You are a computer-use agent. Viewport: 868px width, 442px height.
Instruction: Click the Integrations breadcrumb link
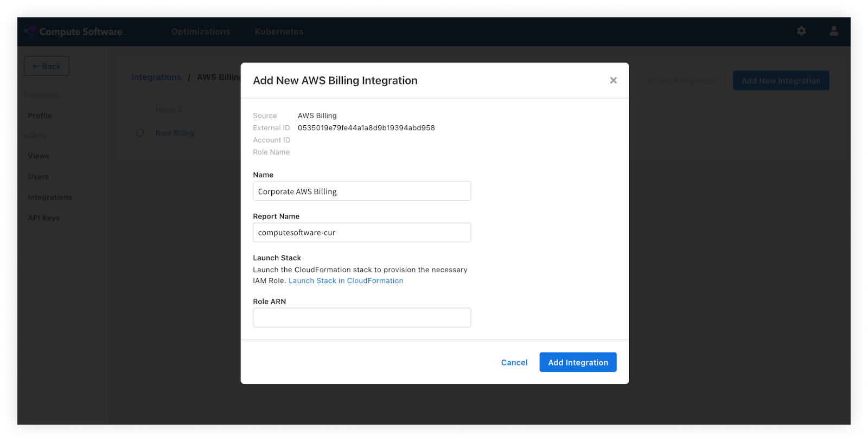156,77
